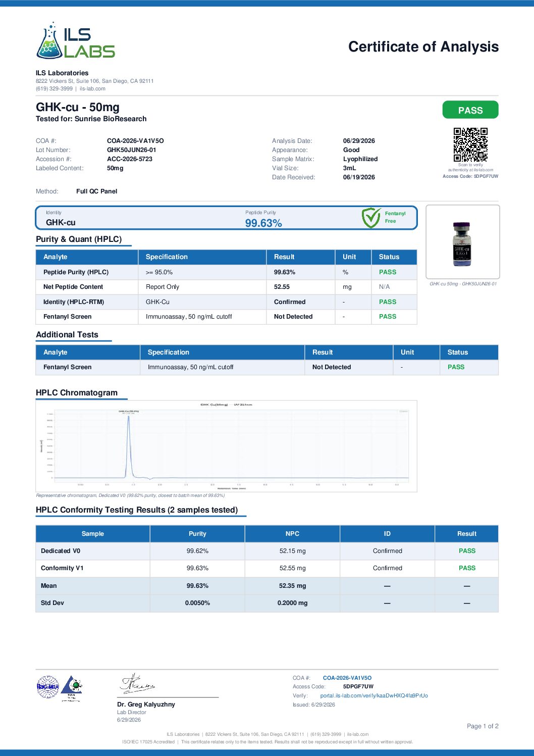The height and width of the screenshot is (756, 534).
Task: Click the "Page 1 of 2" indicator
Action: [483, 726]
